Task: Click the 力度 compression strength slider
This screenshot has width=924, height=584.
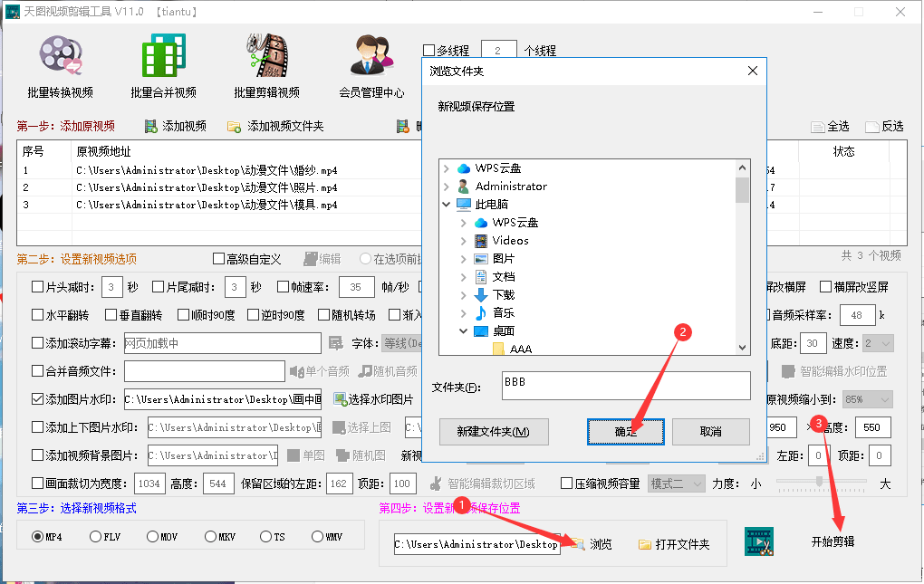Action: (821, 482)
